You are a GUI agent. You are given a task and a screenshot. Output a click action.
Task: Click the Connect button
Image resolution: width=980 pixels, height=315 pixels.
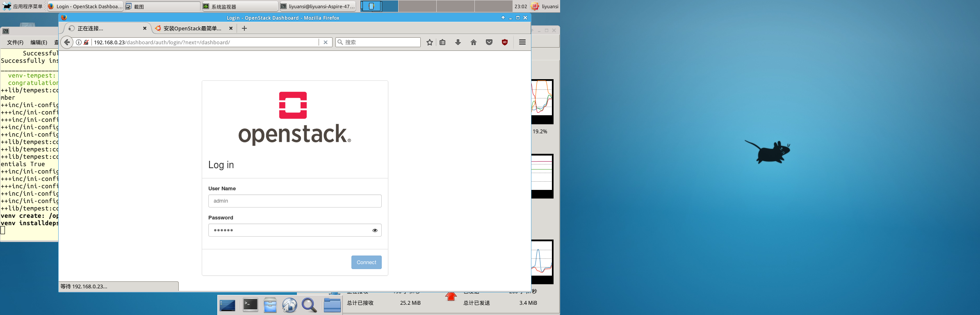pyautogui.click(x=367, y=262)
